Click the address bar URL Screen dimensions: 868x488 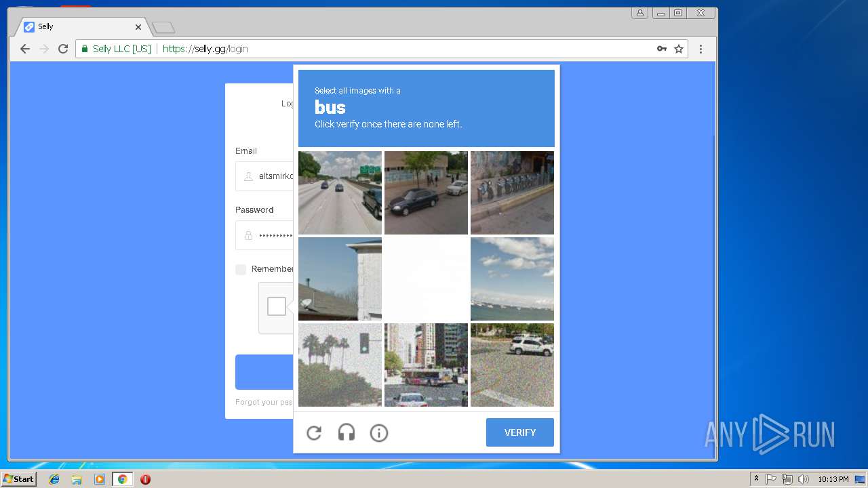205,49
